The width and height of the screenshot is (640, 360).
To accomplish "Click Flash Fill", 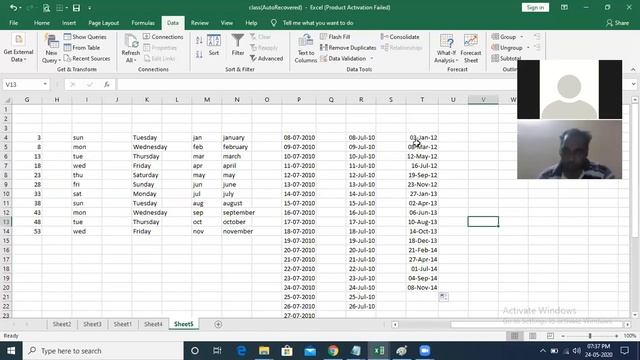I will tap(335, 37).
